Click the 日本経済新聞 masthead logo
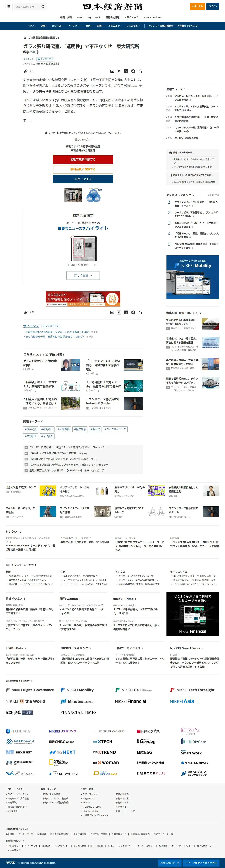Viewport: 225px width, 868px height. pos(112,7)
